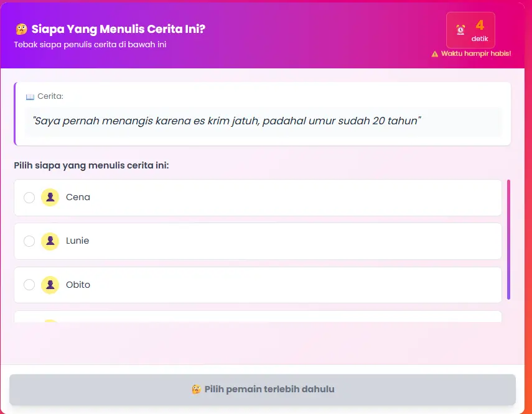The height and width of the screenshot is (414, 532).
Task: Click the book icon next to 'Cerita:'
Action: tap(30, 96)
